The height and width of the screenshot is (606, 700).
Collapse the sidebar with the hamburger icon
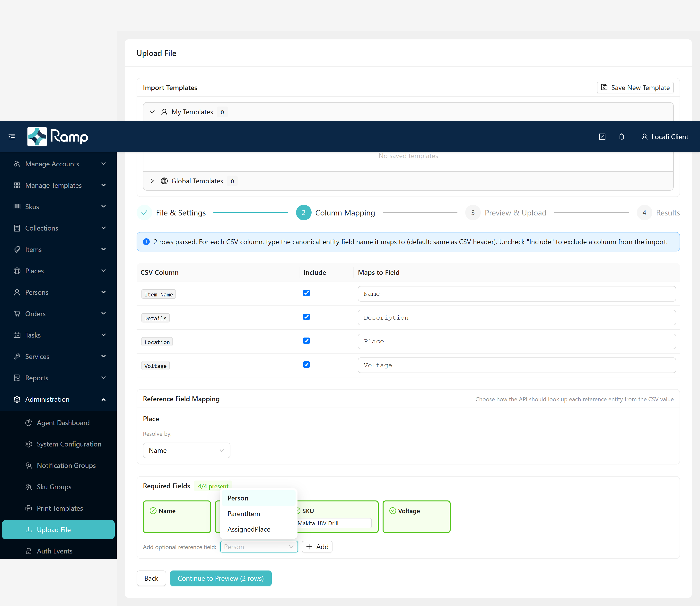point(12,137)
